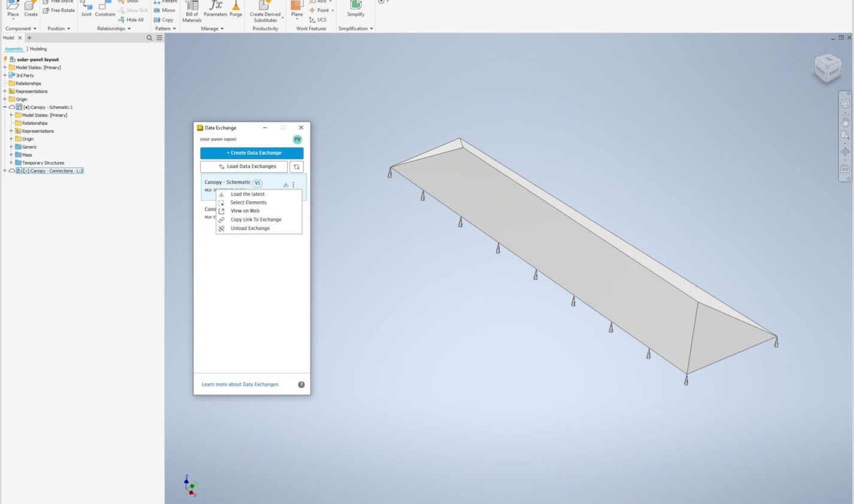Click the refresh icon beside Load Data Exchanges
This screenshot has width=854, height=504.
pos(296,167)
